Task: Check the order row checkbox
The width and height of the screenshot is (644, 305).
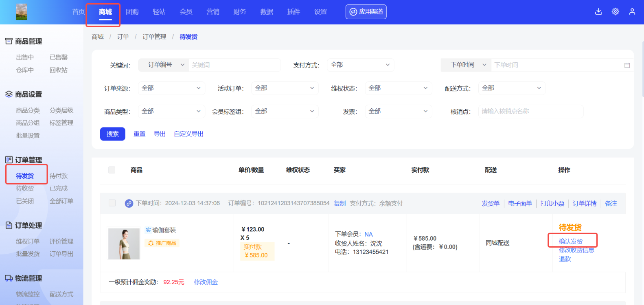Action: coord(112,203)
